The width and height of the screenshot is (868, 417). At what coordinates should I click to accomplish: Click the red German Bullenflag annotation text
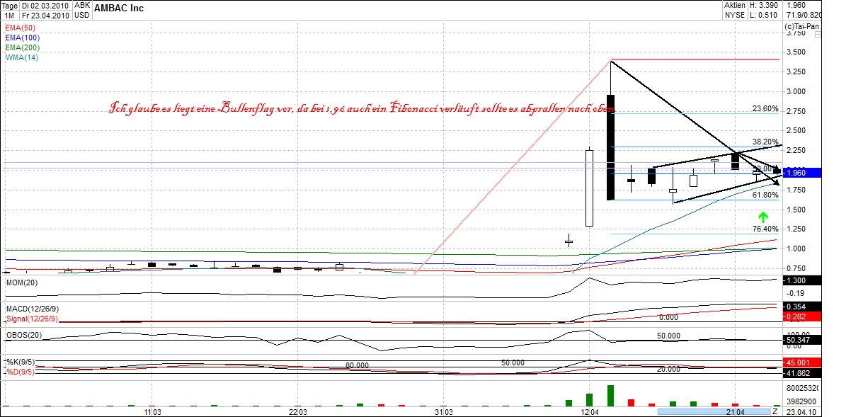click(x=361, y=110)
